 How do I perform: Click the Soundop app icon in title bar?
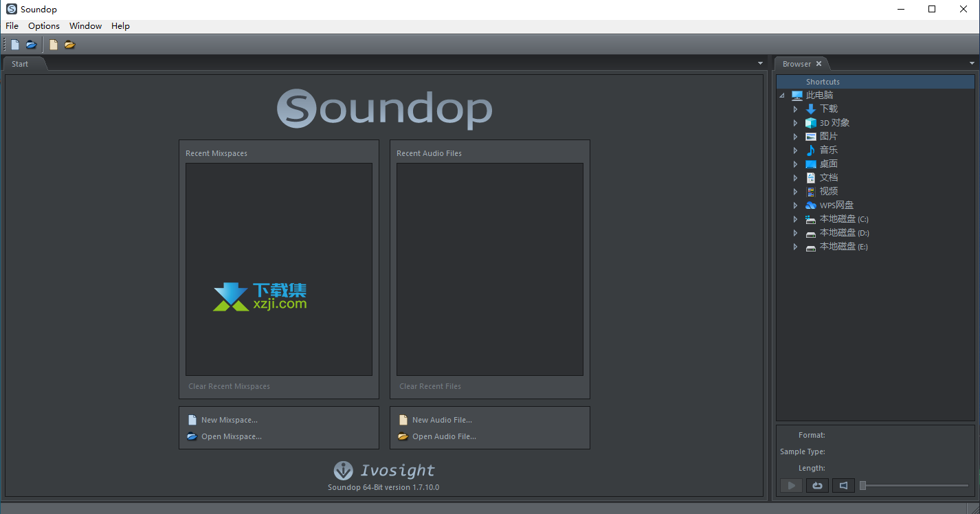click(12, 9)
